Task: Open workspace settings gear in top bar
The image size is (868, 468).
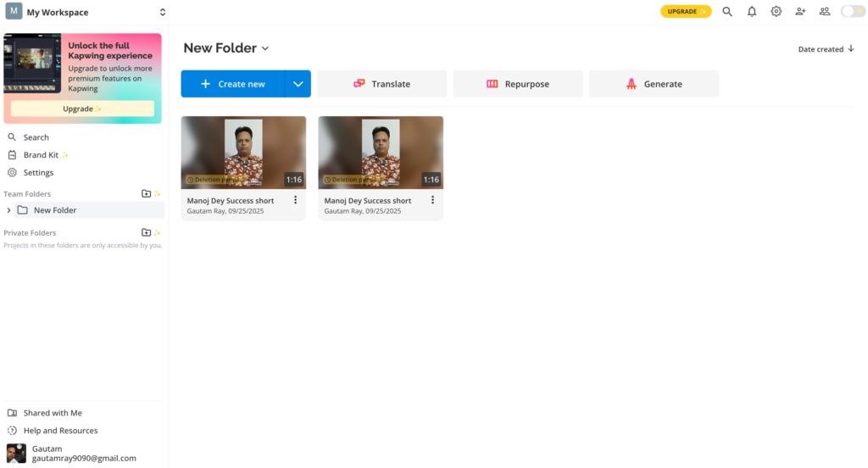Action: coord(776,12)
